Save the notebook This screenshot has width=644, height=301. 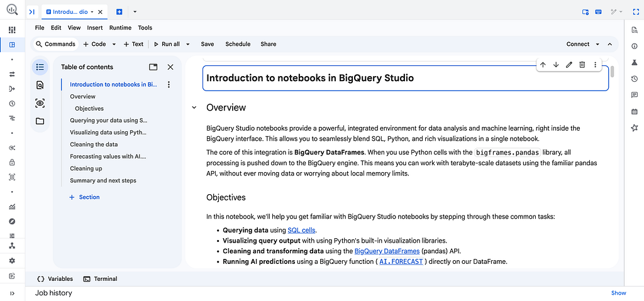click(x=208, y=44)
